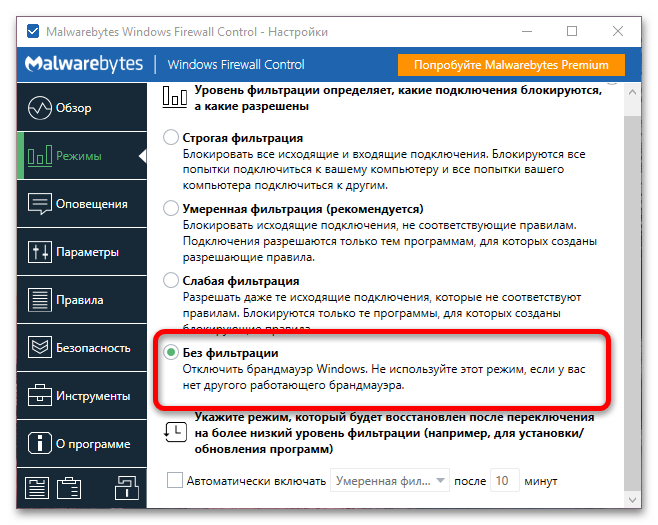The image size is (658, 525).
Task: Click the О программе info icon
Action: (40, 443)
